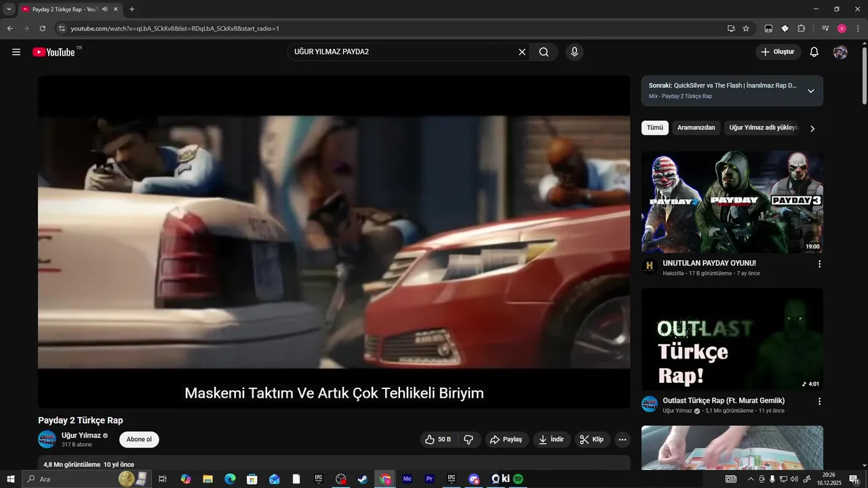Viewport: 868px width, 488px height.
Task: Go to the YouTube home logo
Action: pyautogui.click(x=54, y=52)
